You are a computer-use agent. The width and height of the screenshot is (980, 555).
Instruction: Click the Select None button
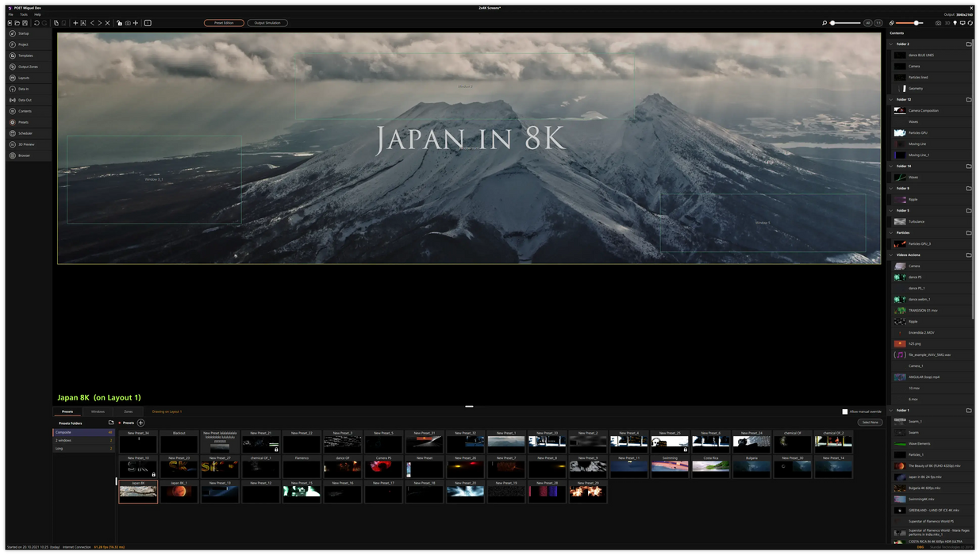pos(870,423)
